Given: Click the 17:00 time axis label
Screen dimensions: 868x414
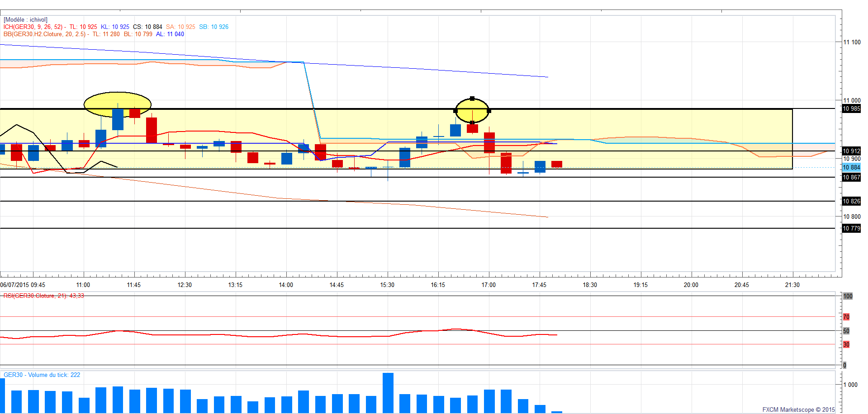Looking at the screenshot, I should (x=489, y=285).
